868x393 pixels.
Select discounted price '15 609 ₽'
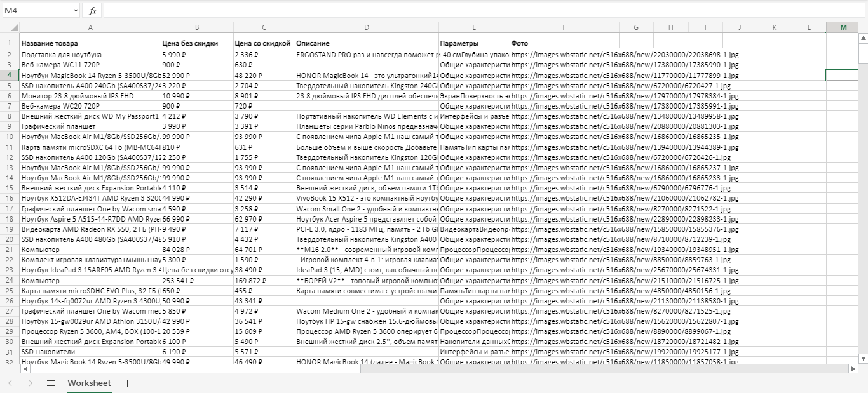(264, 331)
